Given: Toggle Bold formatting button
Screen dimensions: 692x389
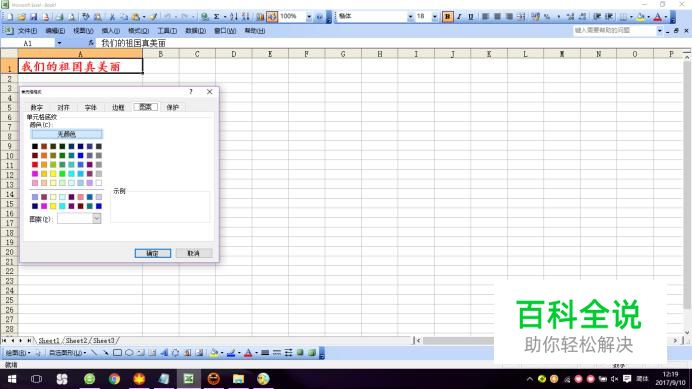Looking at the screenshot, I should [x=447, y=17].
